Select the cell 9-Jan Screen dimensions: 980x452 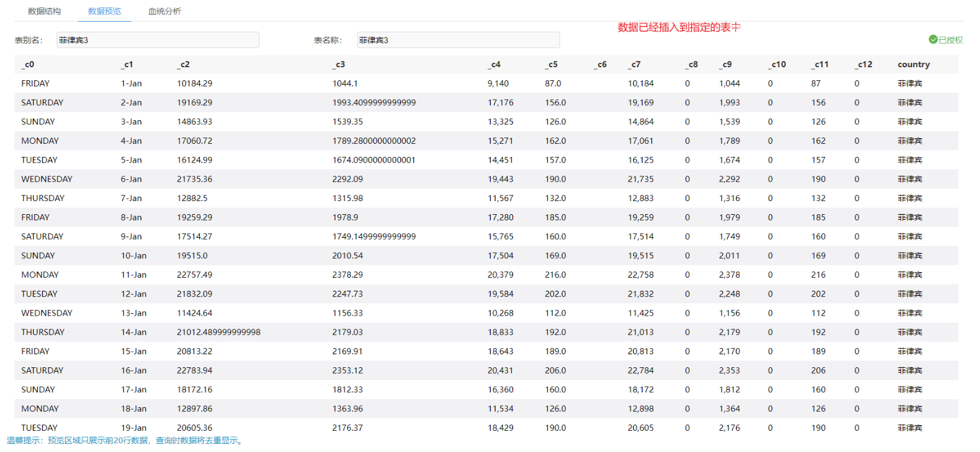pyautogui.click(x=131, y=237)
